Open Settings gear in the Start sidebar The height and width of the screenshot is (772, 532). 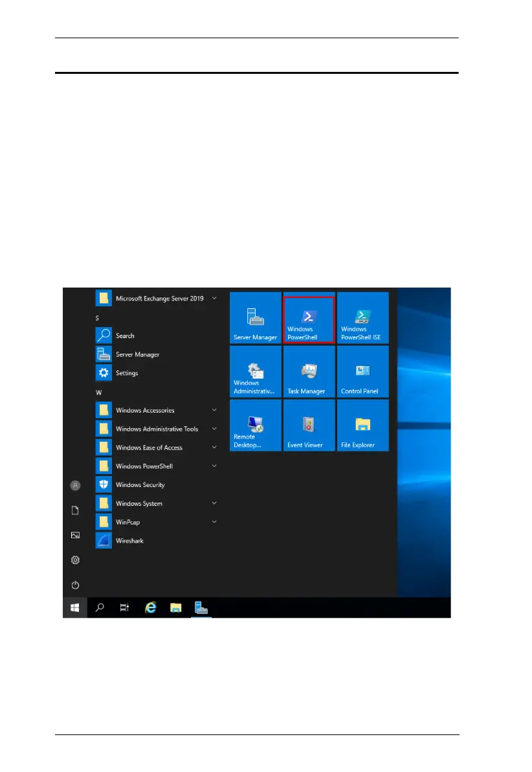[x=75, y=560]
